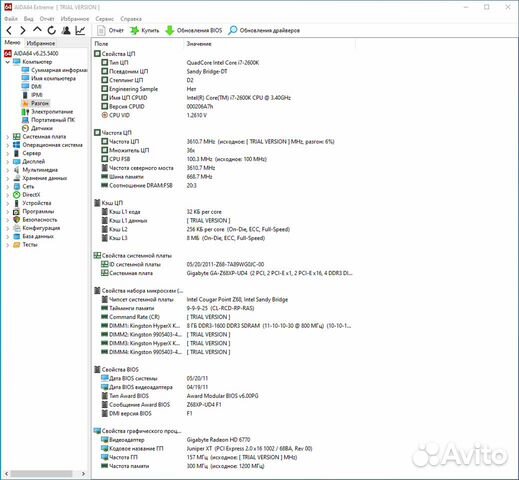Open Обновления драйверов driver updates
The width and height of the screenshot is (519, 480).
pos(264,31)
